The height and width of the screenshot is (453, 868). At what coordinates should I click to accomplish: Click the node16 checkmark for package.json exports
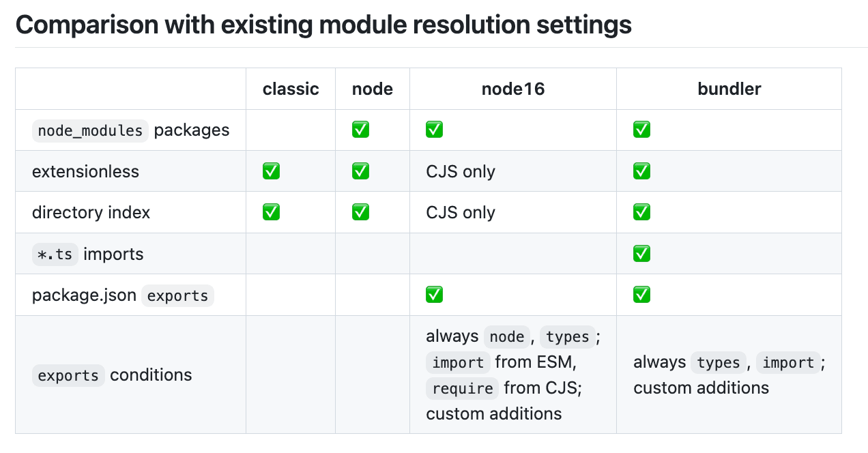(x=434, y=295)
